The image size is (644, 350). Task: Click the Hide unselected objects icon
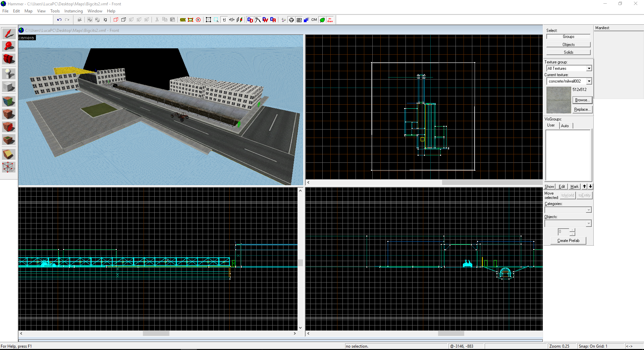pyautogui.click(x=123, y=20)
